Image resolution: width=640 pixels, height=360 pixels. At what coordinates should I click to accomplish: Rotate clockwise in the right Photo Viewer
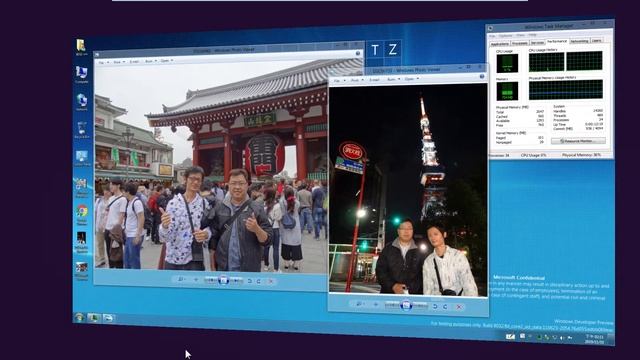coord(445,306)
